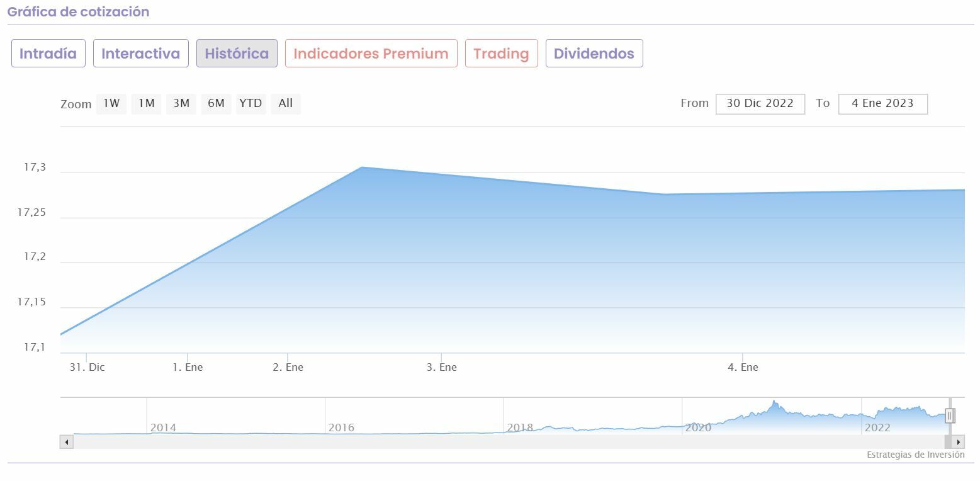The width and height of the screenshot is (980, 481).
Task: Choose the 6M zoom range
Action: click(x=216, y=103)
